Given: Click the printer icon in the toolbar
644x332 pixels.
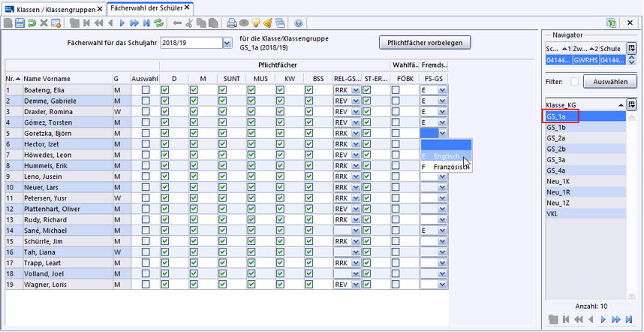Looking at the screenshot, I should coord(232,23).
